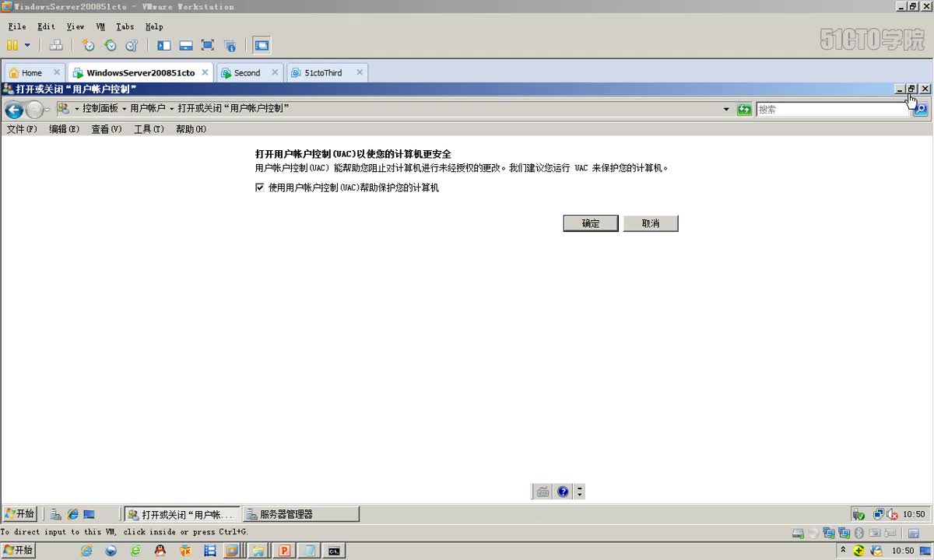Viewport: 934px width, 560px height.
Task: Click the search magnifier icon
Action: (920, 110)
